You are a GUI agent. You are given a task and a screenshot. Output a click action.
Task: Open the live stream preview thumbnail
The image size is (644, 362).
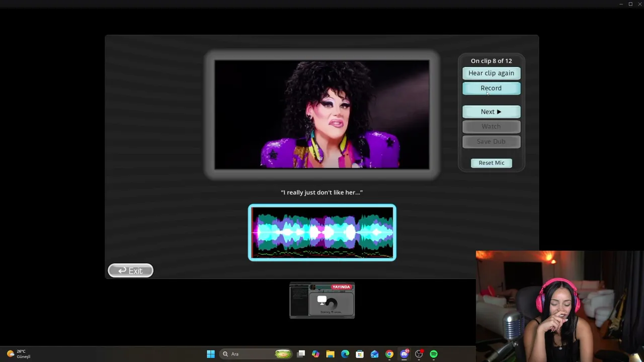[322, 300]
